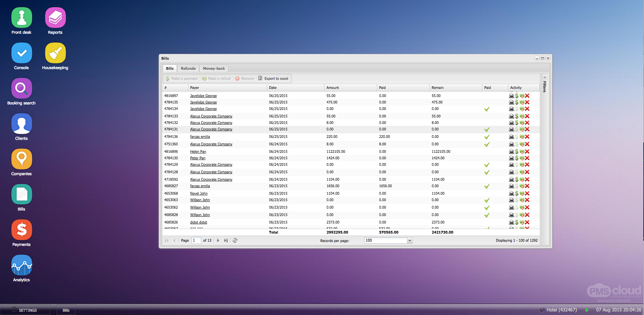Viewport: 644px width, 315px height.
Task: Print bill 4816897 using printer icon
Action: coord(511,96)
